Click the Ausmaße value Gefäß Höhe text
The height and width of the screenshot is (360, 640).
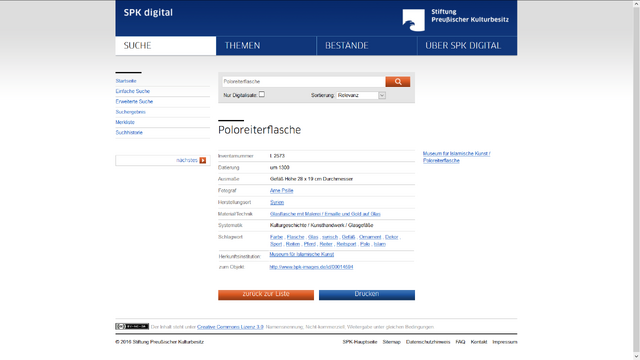click(311, 179)
